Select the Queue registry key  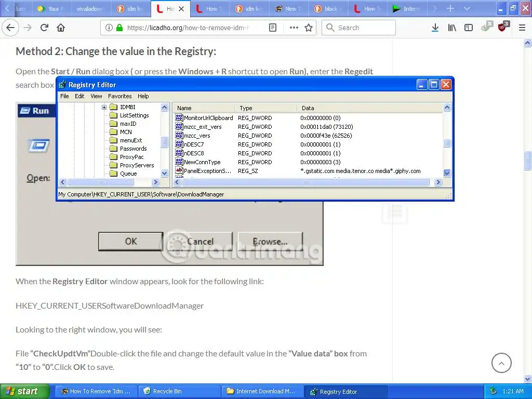coord(128,174)
